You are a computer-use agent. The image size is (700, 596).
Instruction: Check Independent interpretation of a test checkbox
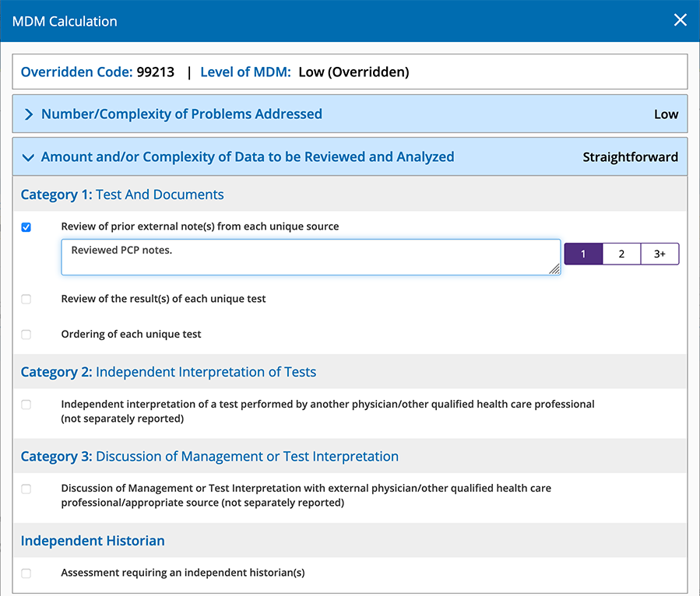(26, 405)
